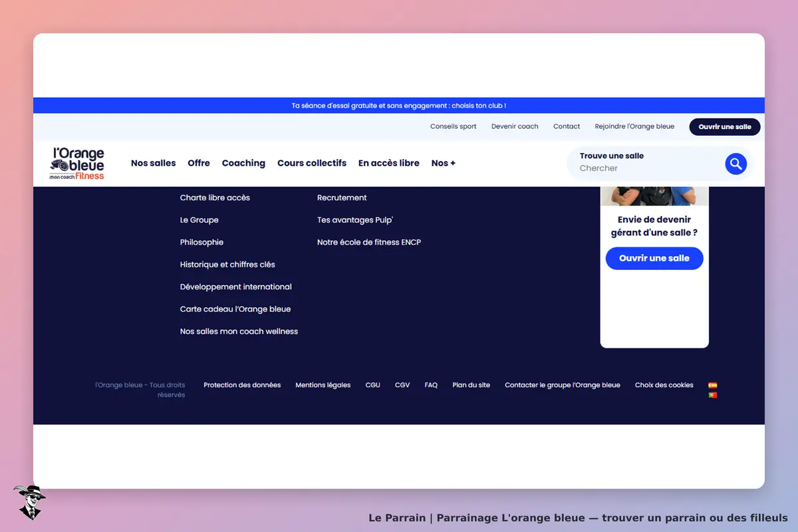Open Historique et chiffres clés link

pyautogui.click(x=227, y=265)
